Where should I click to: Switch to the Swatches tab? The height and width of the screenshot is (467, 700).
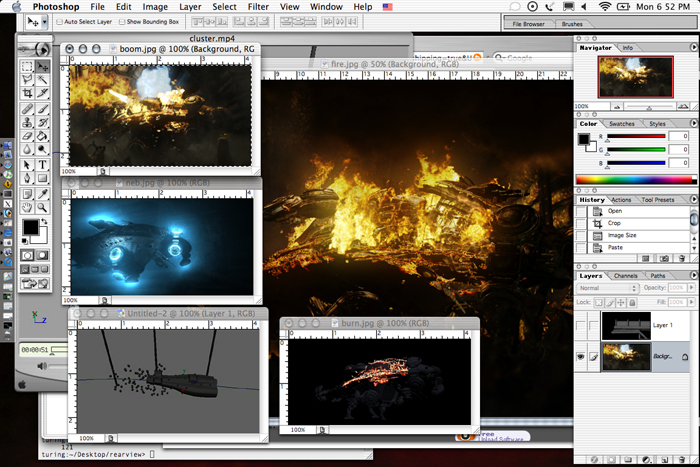click(621, 124)
